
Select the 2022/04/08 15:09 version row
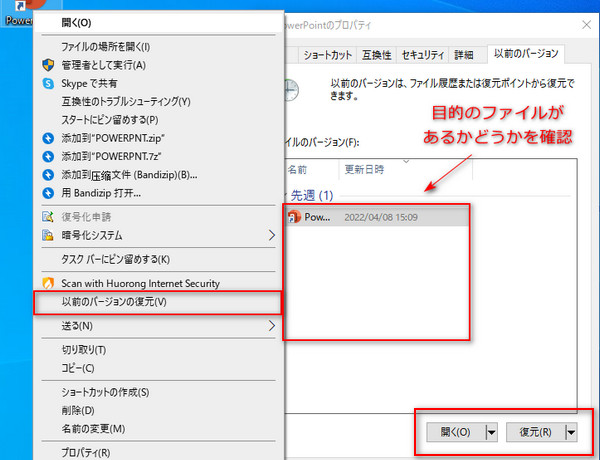[x=377, y=217]
